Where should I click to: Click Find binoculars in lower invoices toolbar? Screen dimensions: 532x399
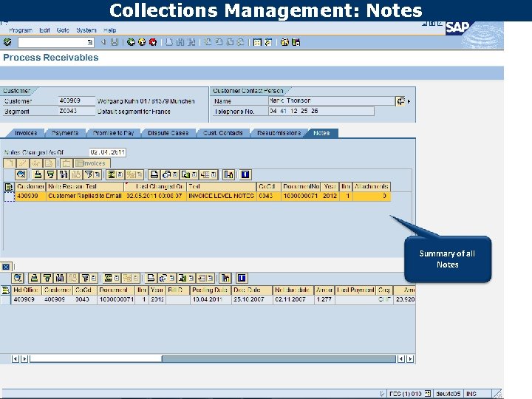click(60, 279)
